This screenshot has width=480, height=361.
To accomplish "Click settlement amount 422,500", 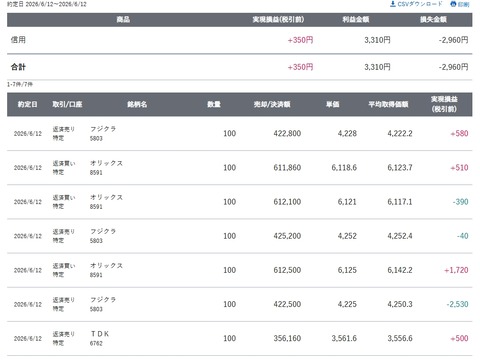I will click(x=287, y=304).
